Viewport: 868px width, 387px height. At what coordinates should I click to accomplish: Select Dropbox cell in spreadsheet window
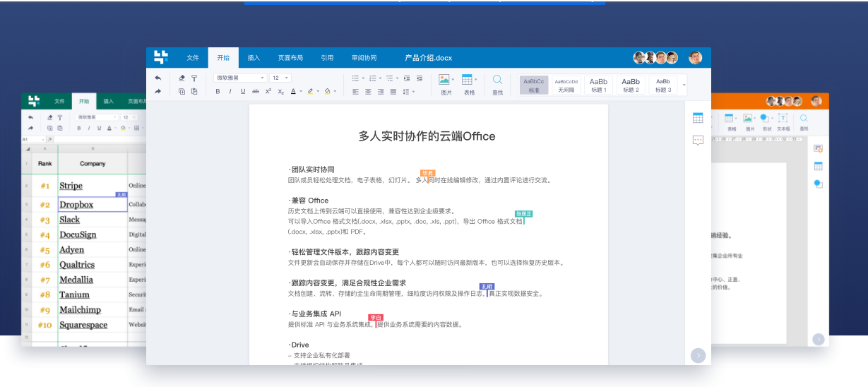93,204
